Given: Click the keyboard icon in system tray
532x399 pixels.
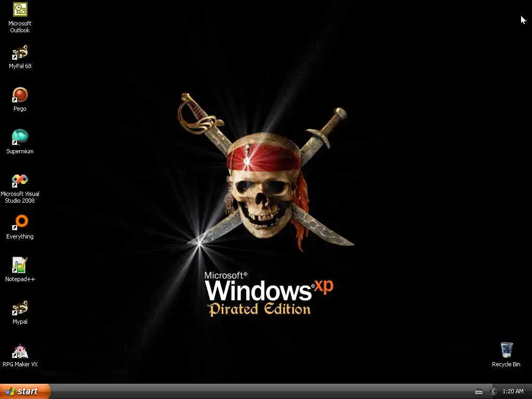Looking at the screenshot, I should coord(479,392).
